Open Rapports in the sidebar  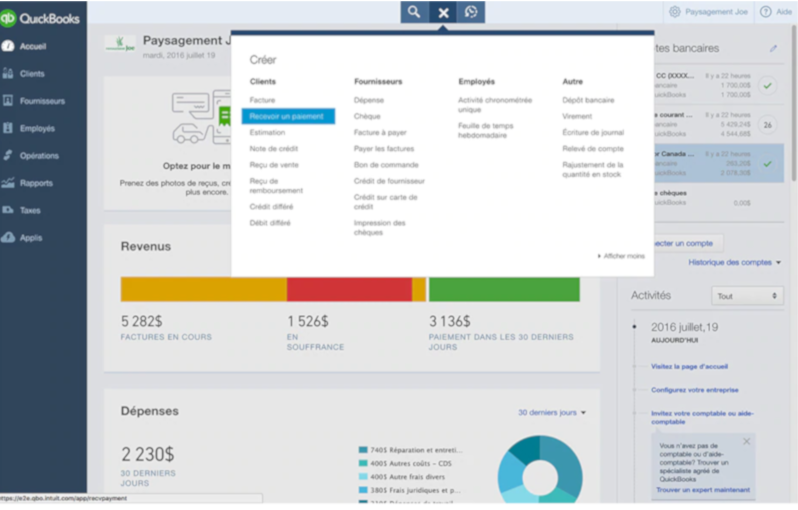click(x=36, y=183)
